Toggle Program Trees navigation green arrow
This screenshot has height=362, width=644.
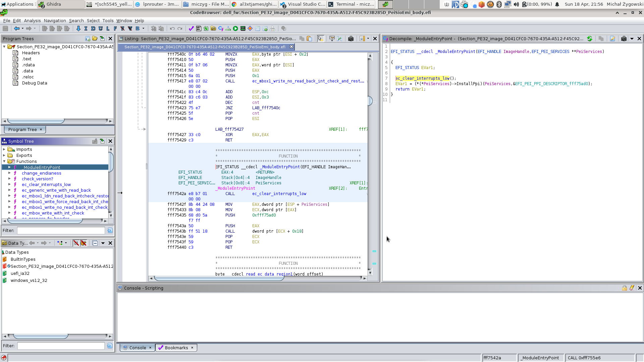pos(102,39)
